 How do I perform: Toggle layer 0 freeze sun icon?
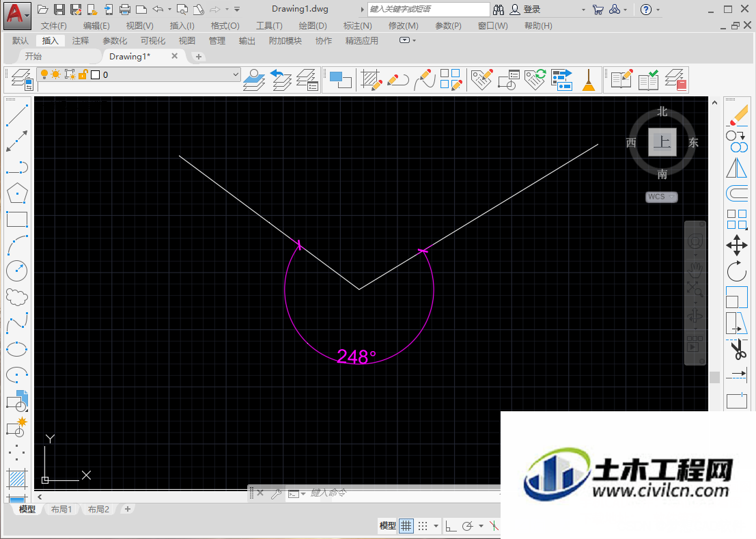click(56, 74)
